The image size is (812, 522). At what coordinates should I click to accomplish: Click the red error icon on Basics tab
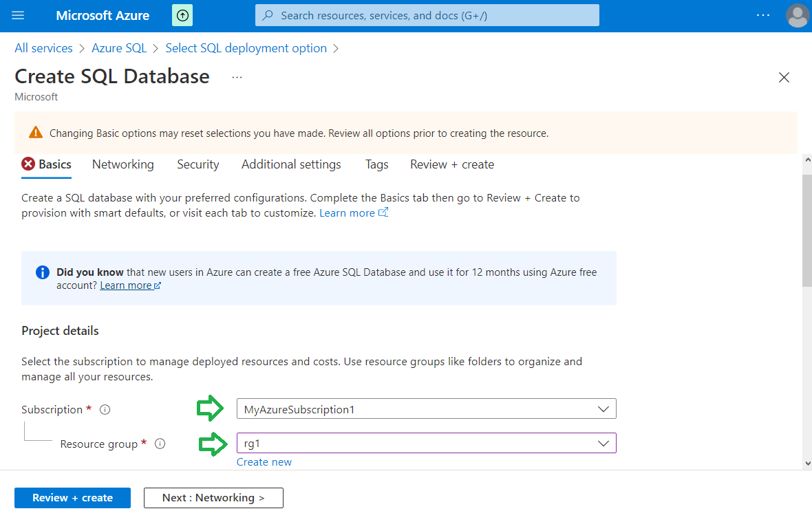click(28, 164)
